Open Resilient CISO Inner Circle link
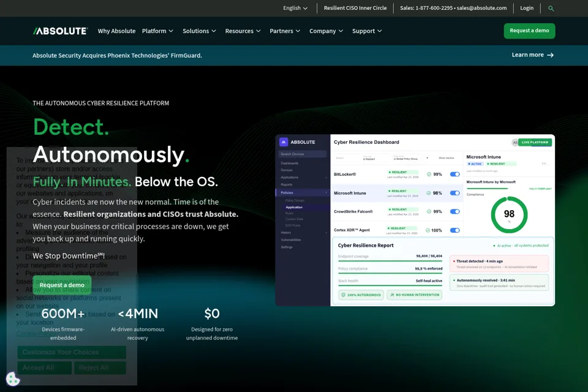Screen dimensions: 588x392 (355, 8)
